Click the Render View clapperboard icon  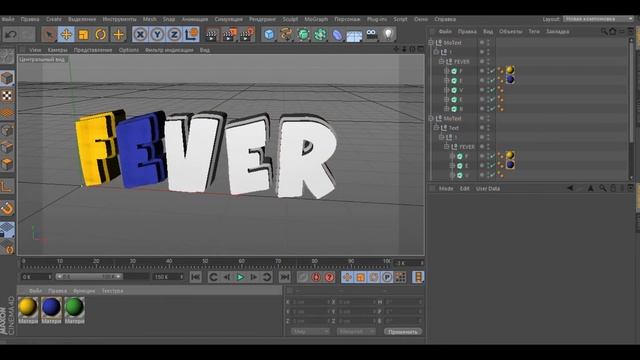tap(211, 35)
